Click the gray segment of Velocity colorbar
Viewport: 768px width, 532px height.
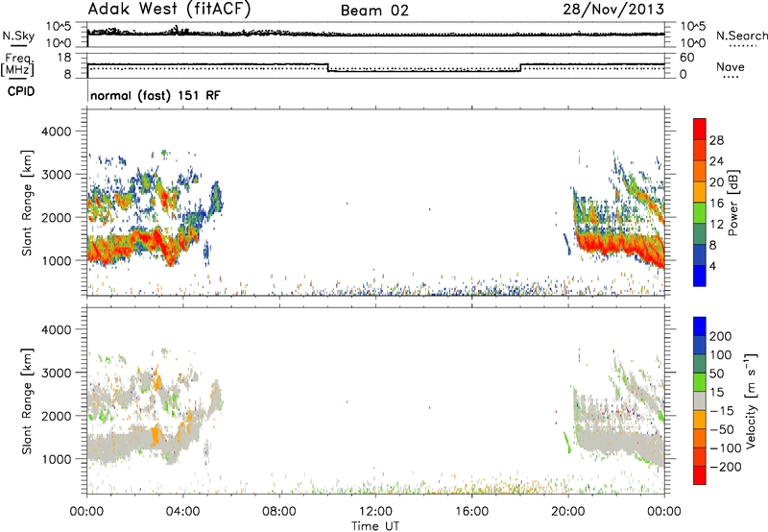click(x=700, y=400)
